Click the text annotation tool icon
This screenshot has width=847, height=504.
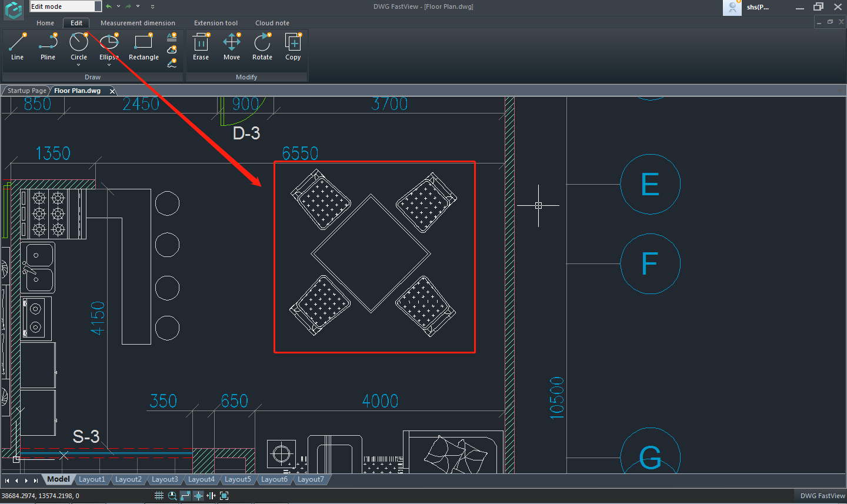[x=172, y=36]
